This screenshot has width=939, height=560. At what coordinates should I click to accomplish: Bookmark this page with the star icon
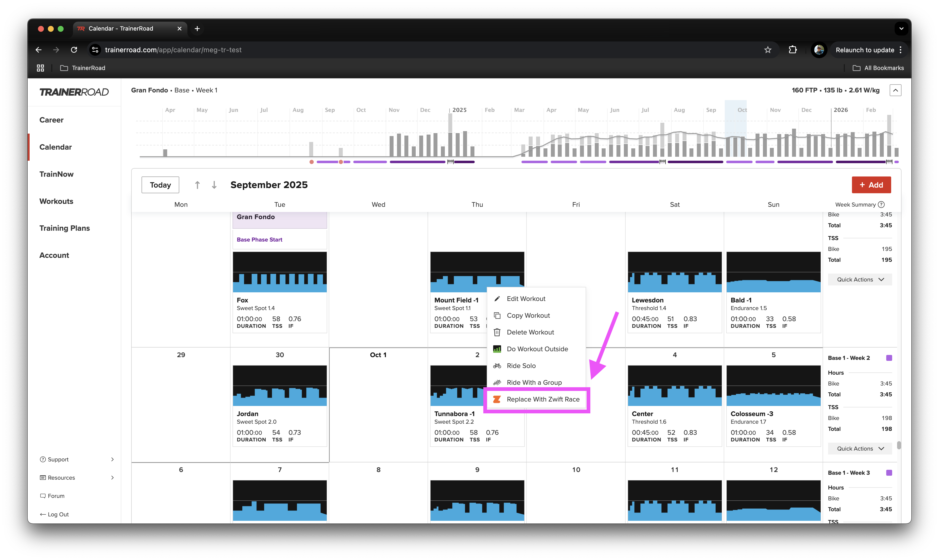point(767,50)
